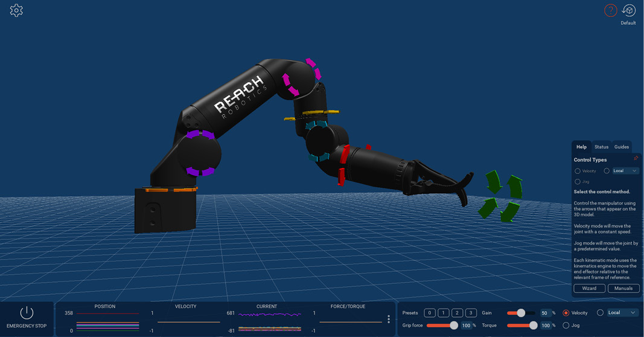Activate the Emergency Stop button
Viewport: 644px width, 337px height.
coord(27,317)
